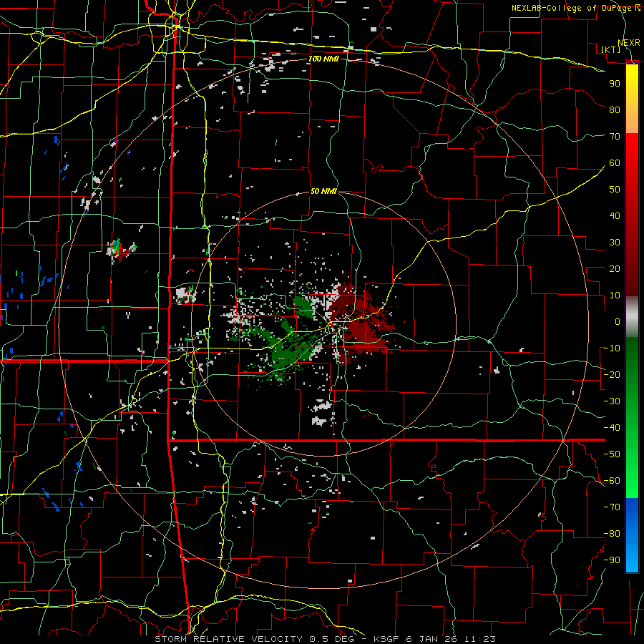Image resolution: width=644 pixels, height=644 pixels.
Task: Select the Storm Relative Velocity caption at the bottom
Action: coord(325,639)
